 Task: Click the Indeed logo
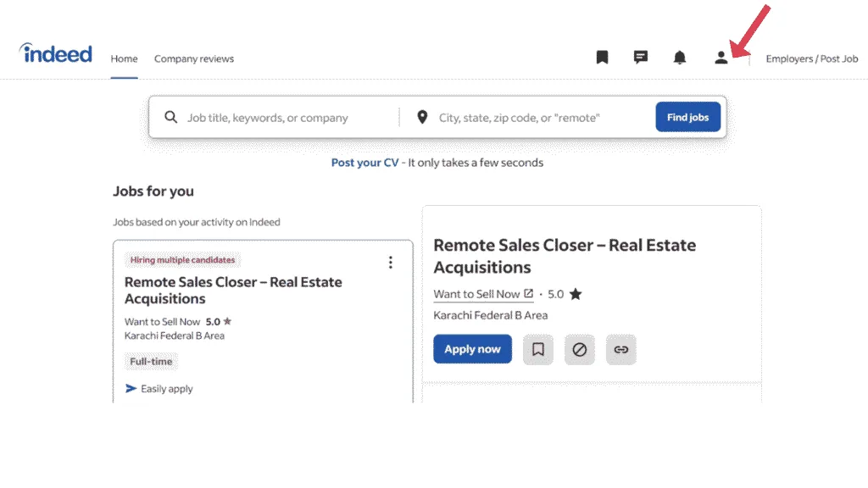56,54
